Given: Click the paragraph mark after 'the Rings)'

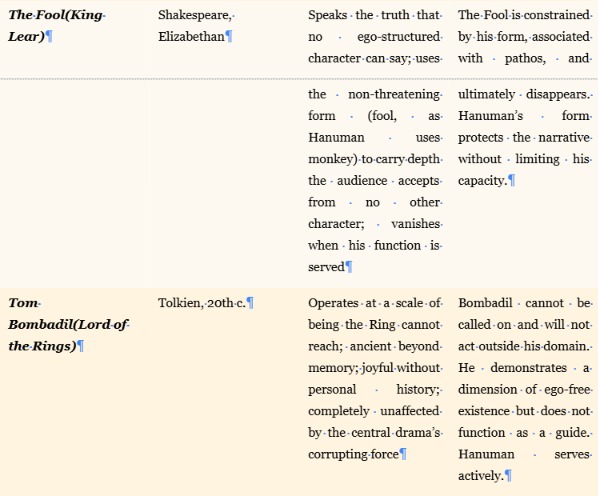Looking at the screenshot, I should tap(80, 346).
